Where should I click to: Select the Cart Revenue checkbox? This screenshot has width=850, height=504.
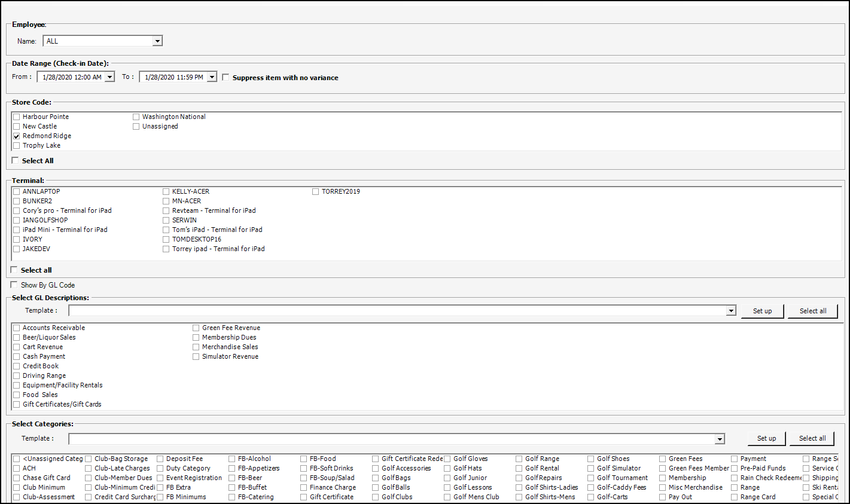(17, 347)
